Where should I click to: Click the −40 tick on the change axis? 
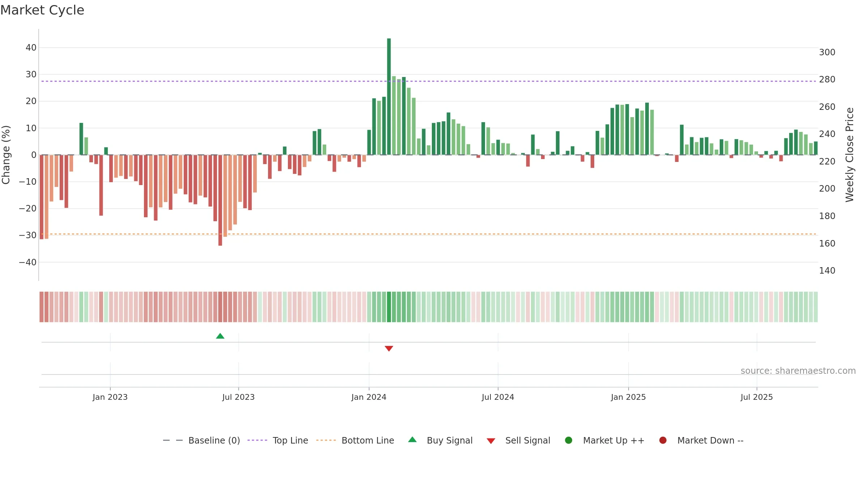[x=28, y=262]
